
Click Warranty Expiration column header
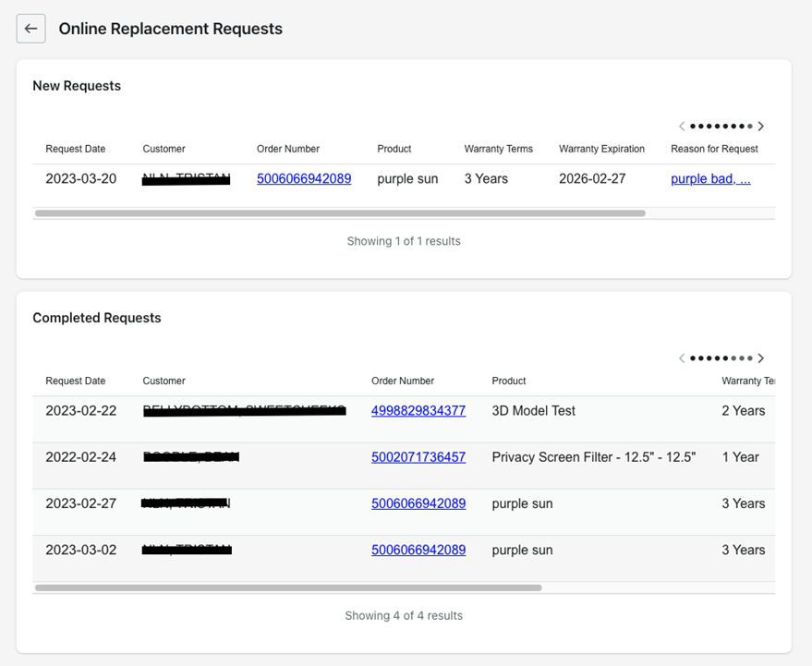point(601,149)
